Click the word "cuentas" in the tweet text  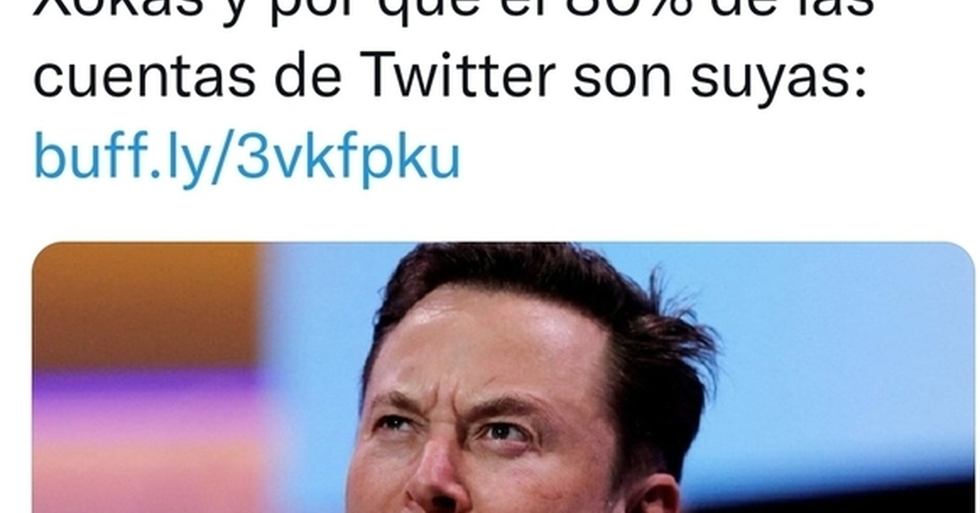pyautogui.click(x=144, y=77)
